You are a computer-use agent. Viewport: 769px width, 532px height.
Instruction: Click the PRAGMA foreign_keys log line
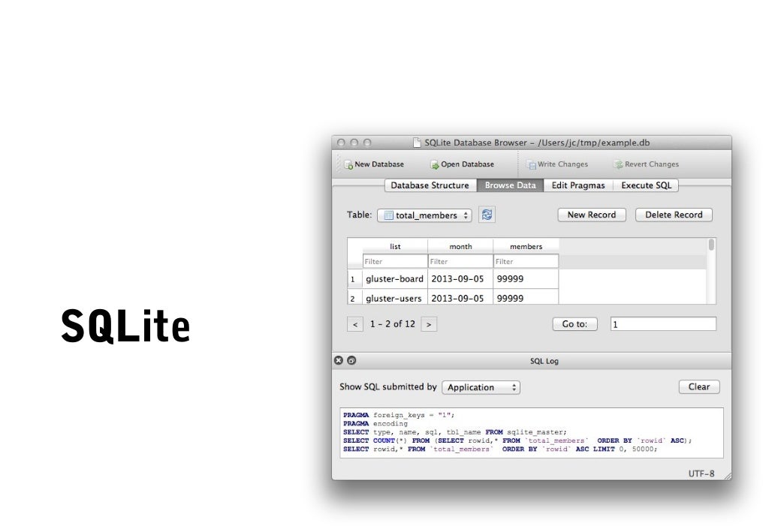pyautogui.click(x=399, y=415)
